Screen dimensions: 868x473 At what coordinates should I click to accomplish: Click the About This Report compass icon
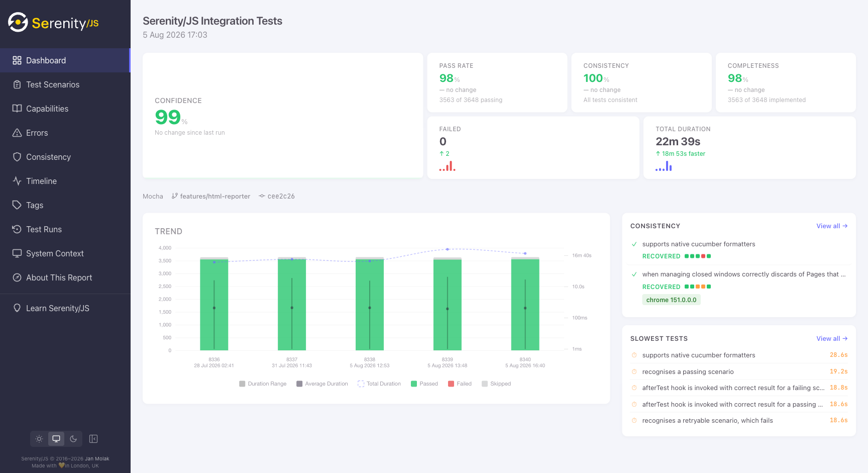[17, 277]
